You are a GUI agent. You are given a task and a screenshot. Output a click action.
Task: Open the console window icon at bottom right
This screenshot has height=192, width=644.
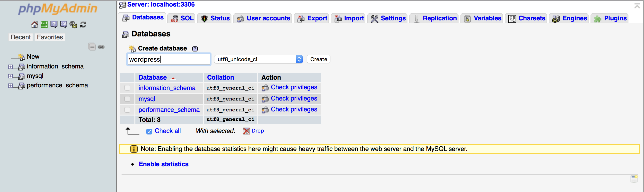(634, 179)
